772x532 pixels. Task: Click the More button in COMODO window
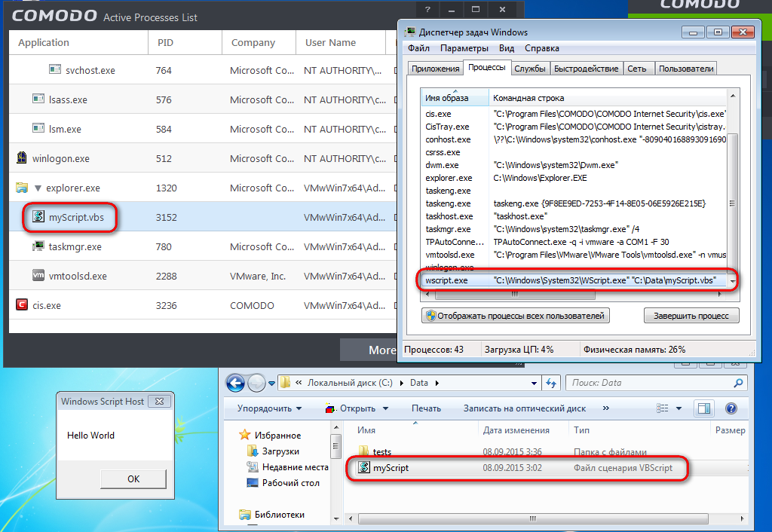369,350
